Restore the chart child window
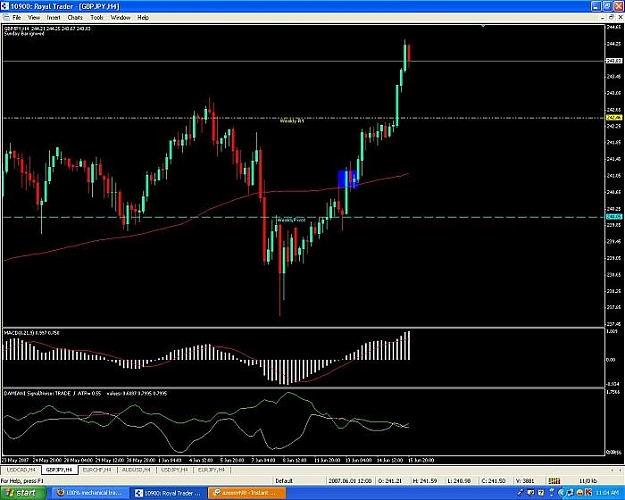625x500 pixels. 611,18
